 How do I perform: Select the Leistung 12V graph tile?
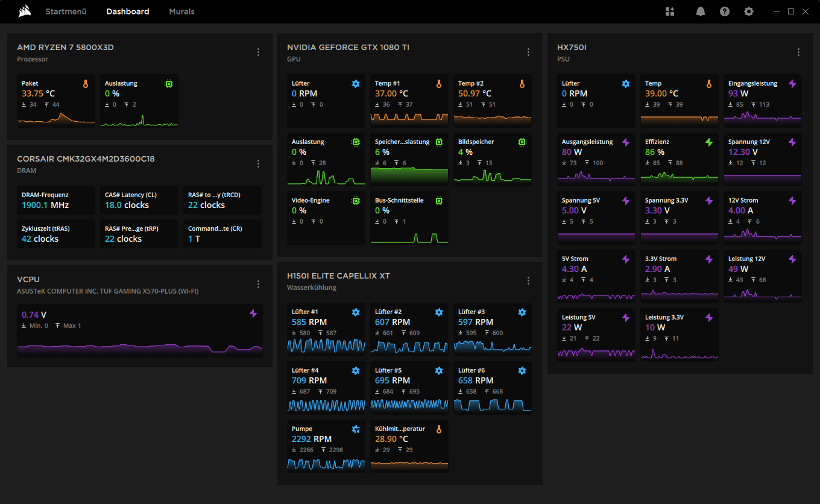click(763, 276)
